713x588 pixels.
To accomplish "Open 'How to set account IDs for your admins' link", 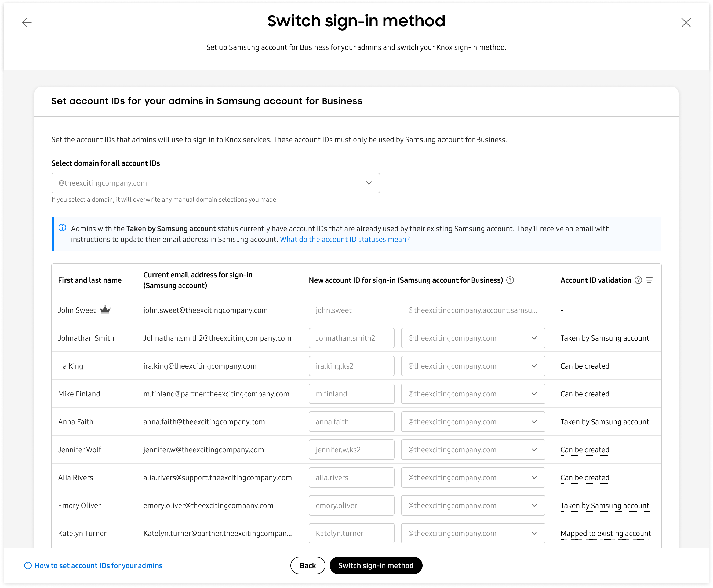I will tap(98, 565).
